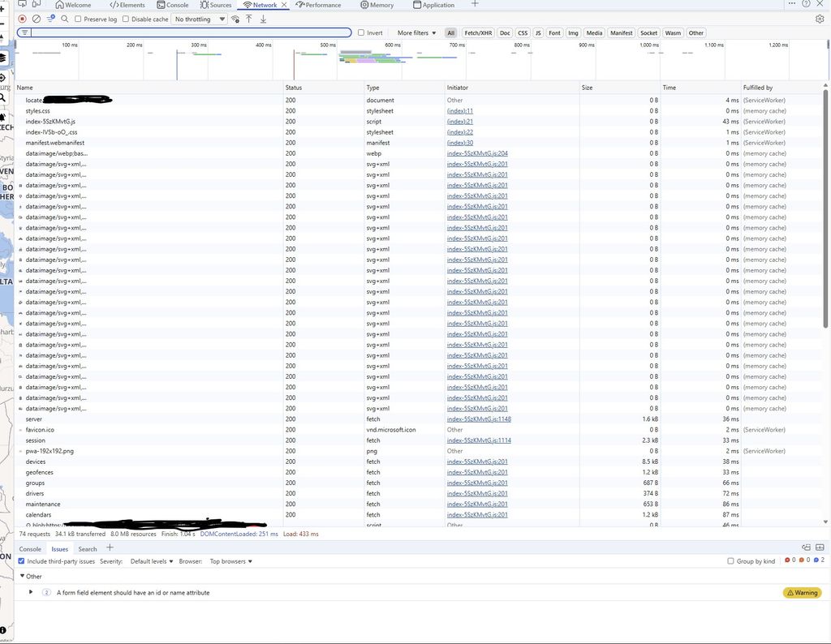Viewport: 831px width, 644px height.
Task: Enable Preserve log
Action: pyautogui.click(x=76, y=19)
